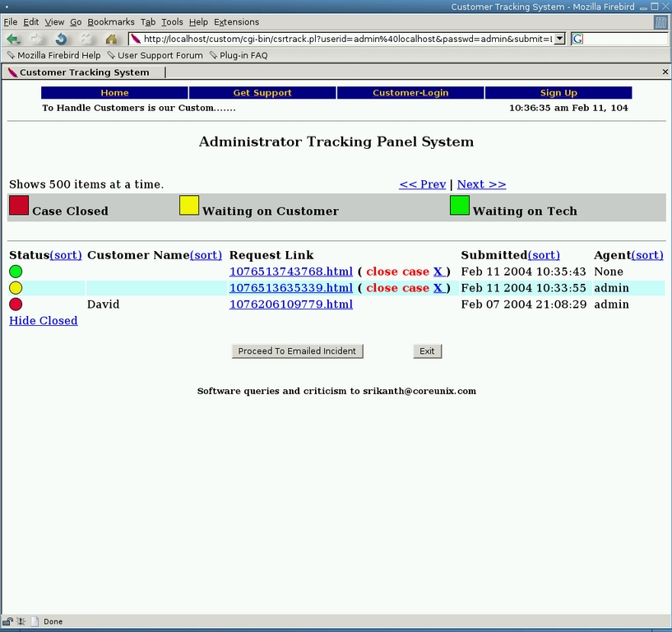Screen dimensions: 672x632
Task: Click the Google search engine icon
Action: 577,39
